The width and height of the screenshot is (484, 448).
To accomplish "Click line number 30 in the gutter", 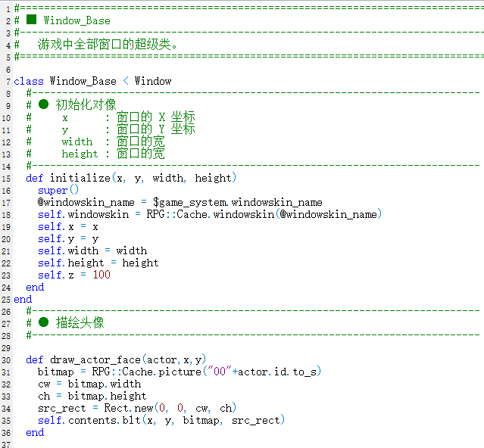I will (x=6, y=360).
